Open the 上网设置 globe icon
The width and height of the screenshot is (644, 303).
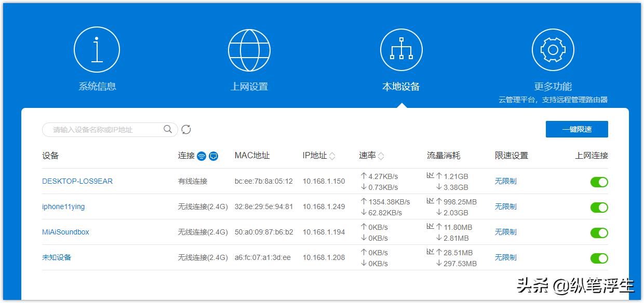pos(249,49)
